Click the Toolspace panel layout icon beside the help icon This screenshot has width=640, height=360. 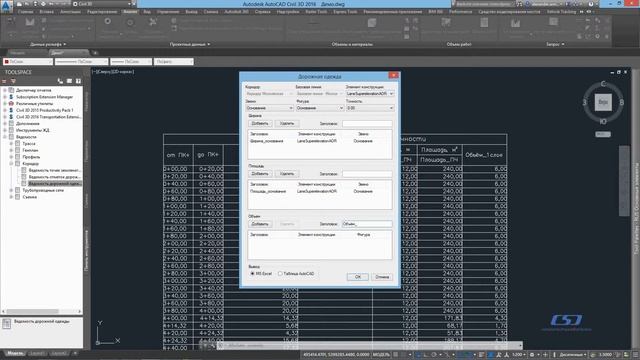[x=69, y=81]
